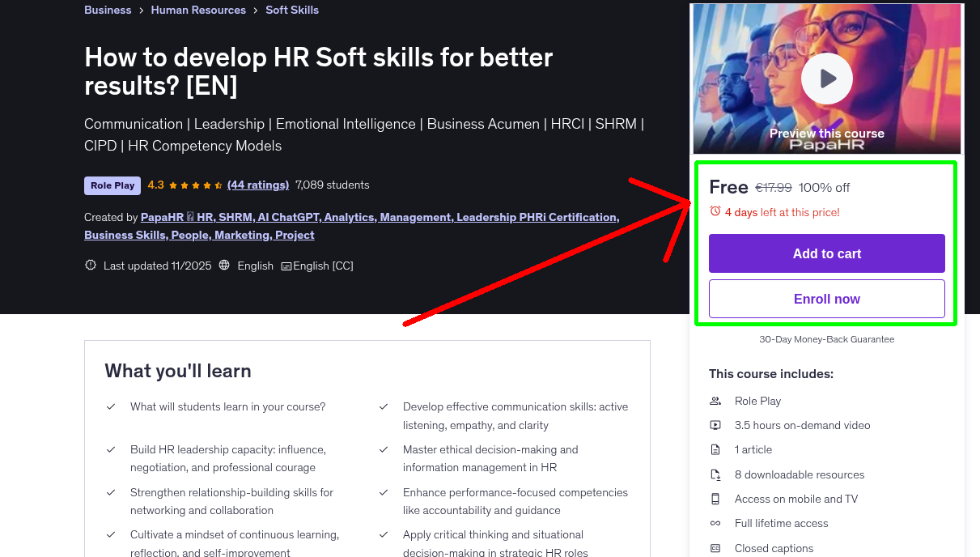Open the Human Resources breadcrumb category
The image size is (980, 557).
click(x=198, y=10)
